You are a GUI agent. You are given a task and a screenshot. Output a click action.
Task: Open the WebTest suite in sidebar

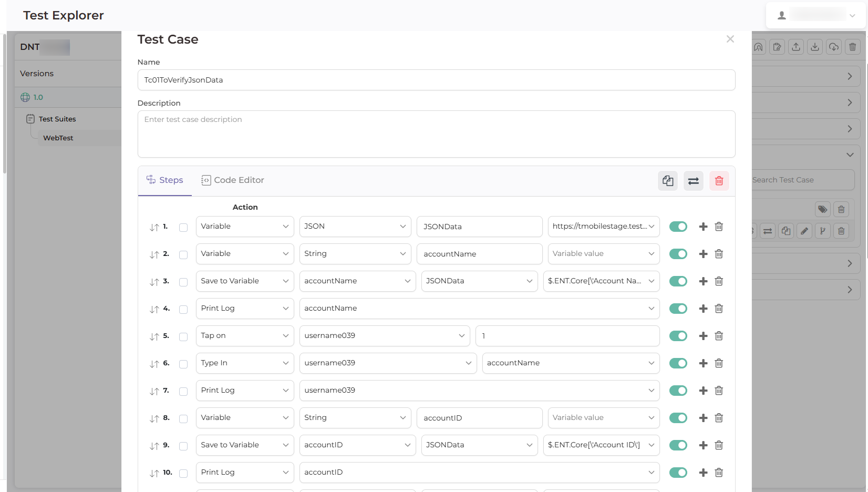tap(58, 138)
